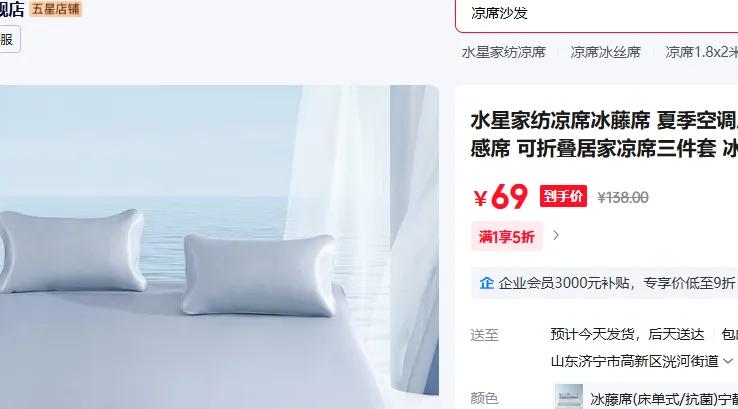Viewport: 738px width, 409px height.
Task: Select the 凉席1.8x2米 search suggestion
Action: tap(701, 52)
